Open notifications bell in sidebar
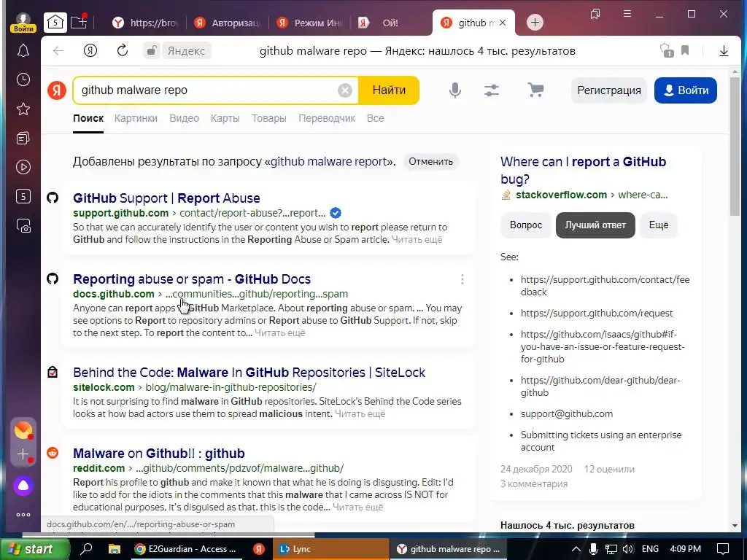Image resolution: width=747 pixels, height=560 pixels. (23, 50)
